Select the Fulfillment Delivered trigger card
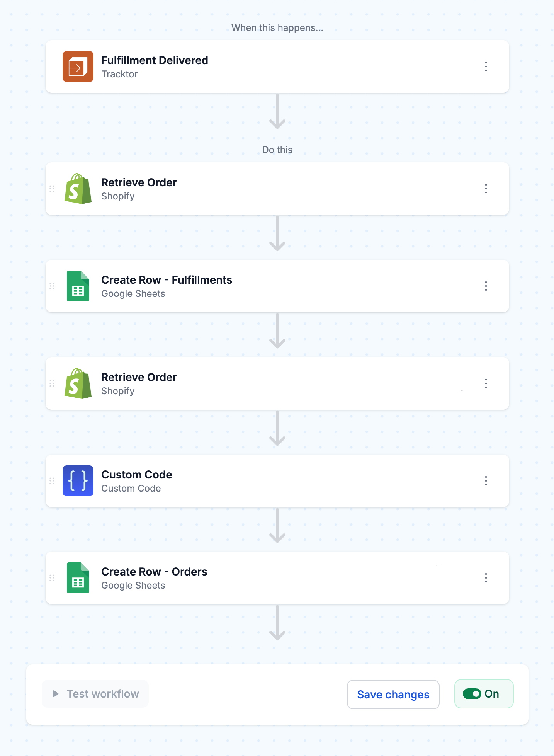 click(x=277, y=66)
